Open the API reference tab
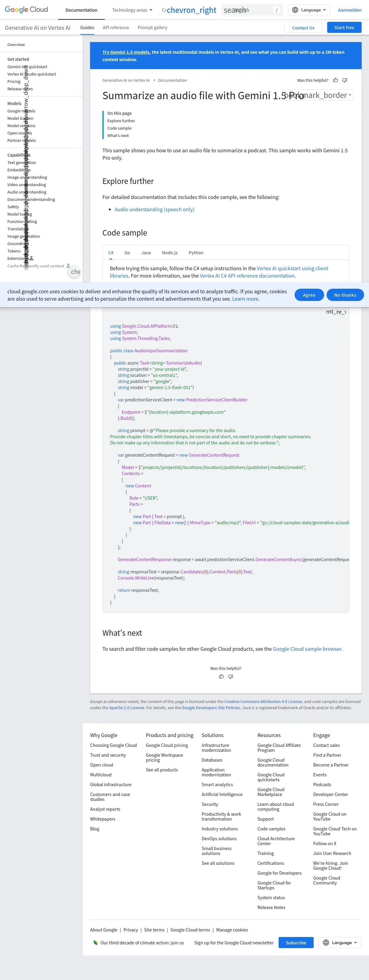Image resolution: width=369 pixels, height=980 pixels. [116, 27]
